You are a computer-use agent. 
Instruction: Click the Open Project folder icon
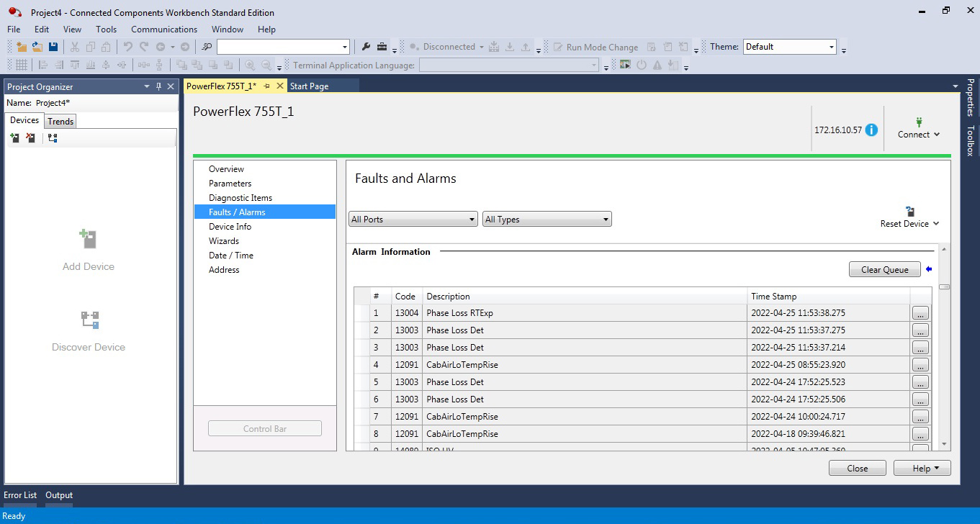(37, 47)
